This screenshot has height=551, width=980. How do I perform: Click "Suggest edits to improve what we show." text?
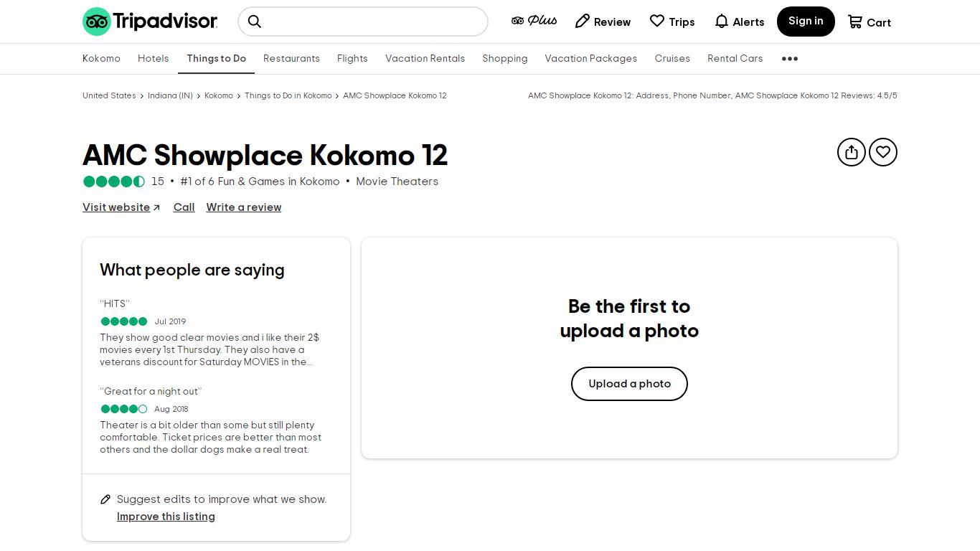(222, 499)
